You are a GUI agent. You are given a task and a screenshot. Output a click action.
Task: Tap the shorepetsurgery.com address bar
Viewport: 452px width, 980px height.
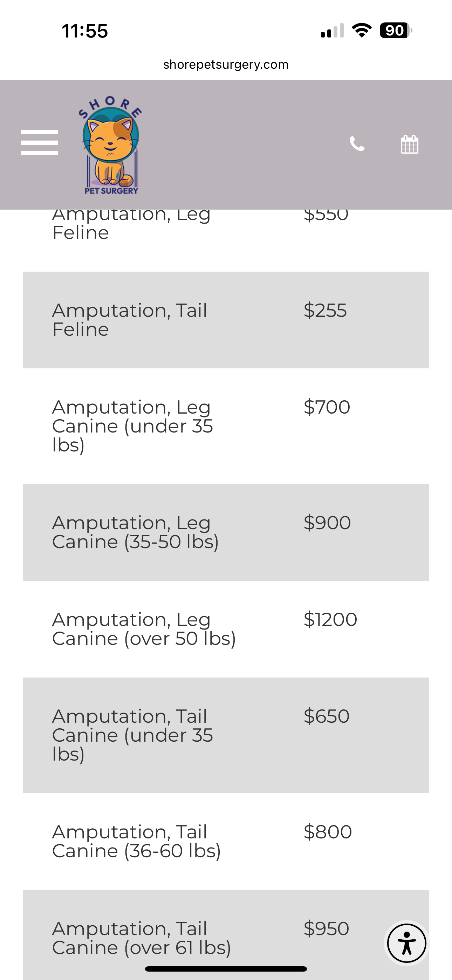point(226,65)
